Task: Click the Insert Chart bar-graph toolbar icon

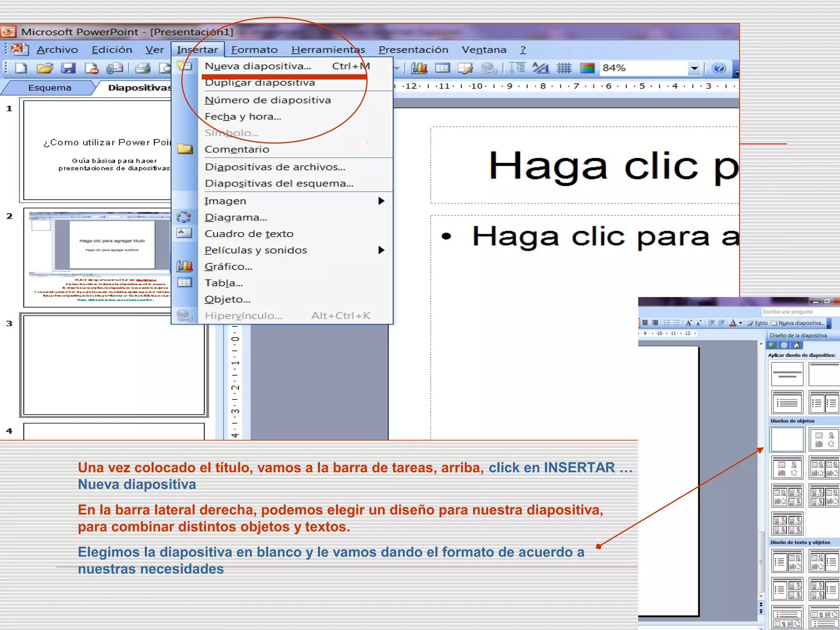Action: point(419,68)
